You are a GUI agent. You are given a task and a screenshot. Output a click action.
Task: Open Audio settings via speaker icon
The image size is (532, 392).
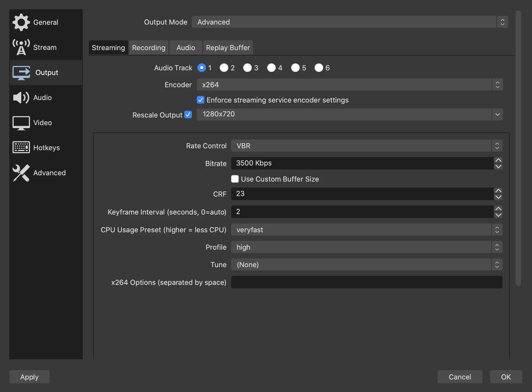point(21,97)
